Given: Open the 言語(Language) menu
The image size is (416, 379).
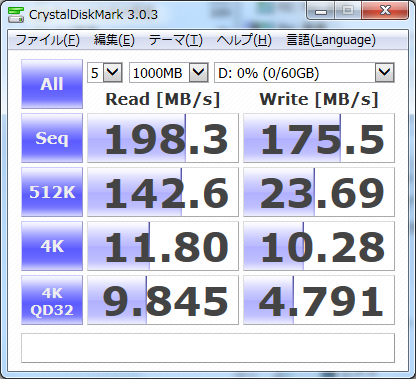Looking at the screenshot, I should (331, 40).
